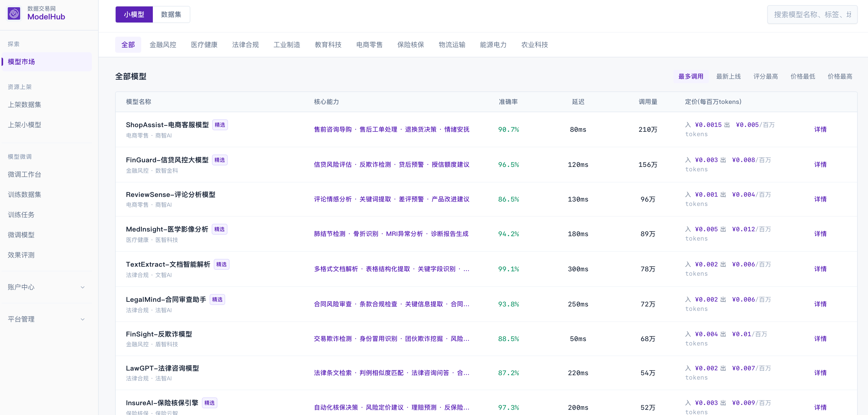
Task: Click the 210万 call volume cell
Action: 648,129
